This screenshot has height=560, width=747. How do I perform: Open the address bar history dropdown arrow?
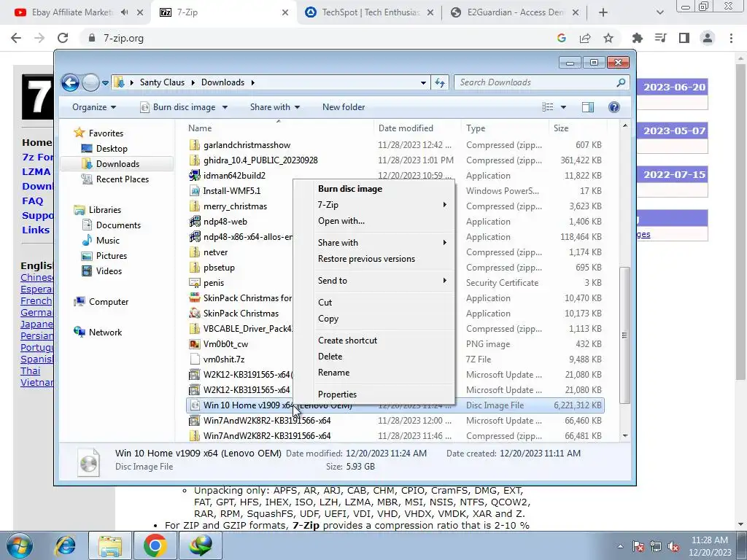click(x=423, y=83)
